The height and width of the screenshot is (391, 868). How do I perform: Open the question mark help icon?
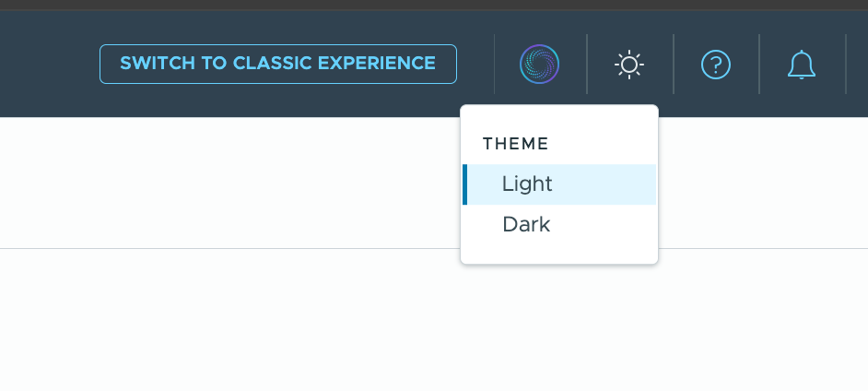pyautogui.click(x=716, y=65)
